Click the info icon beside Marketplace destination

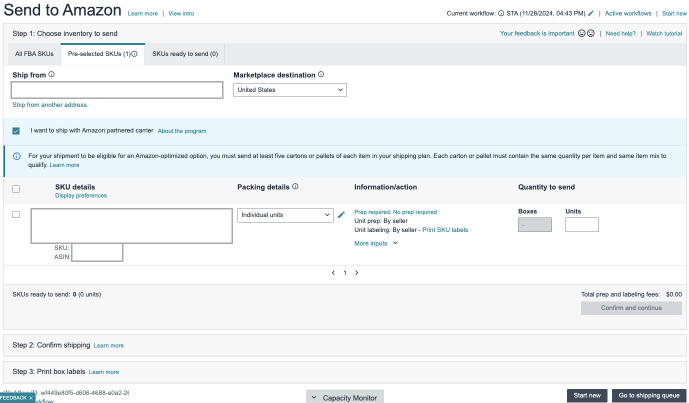(321, 74)
